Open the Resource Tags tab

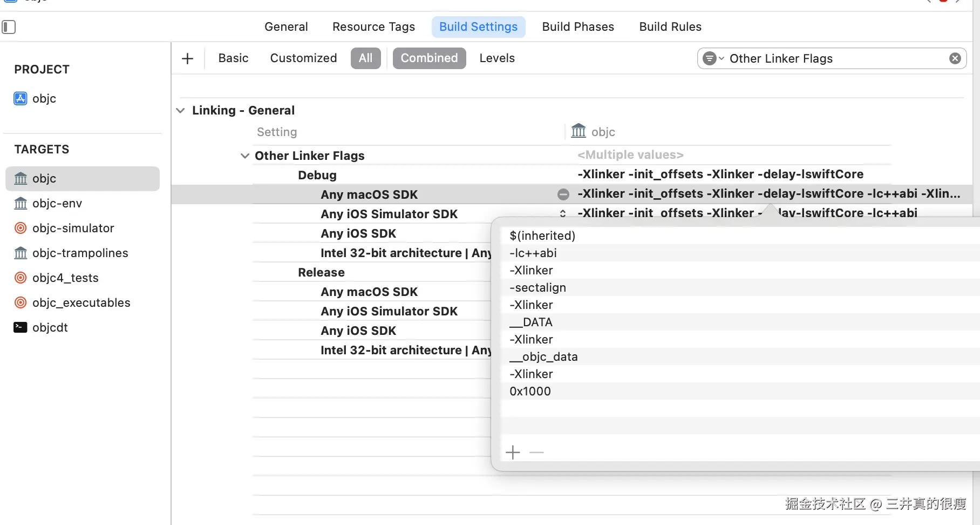tap(373, 27)
